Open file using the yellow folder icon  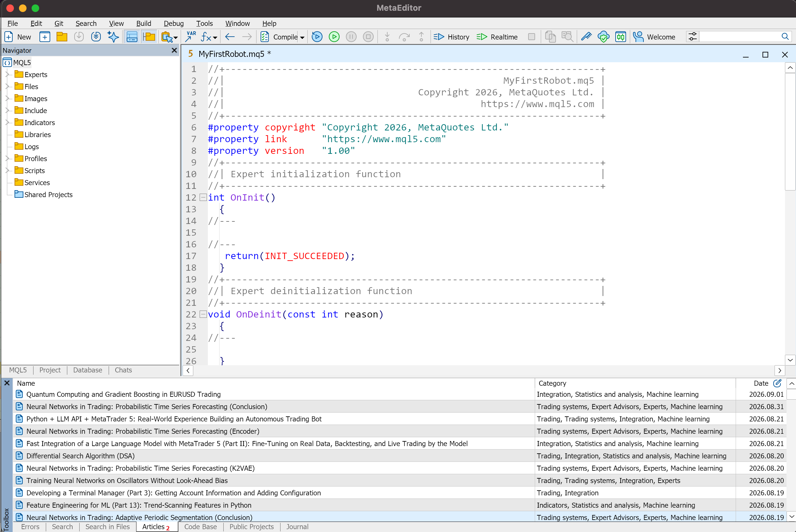[x=62, y=37]
